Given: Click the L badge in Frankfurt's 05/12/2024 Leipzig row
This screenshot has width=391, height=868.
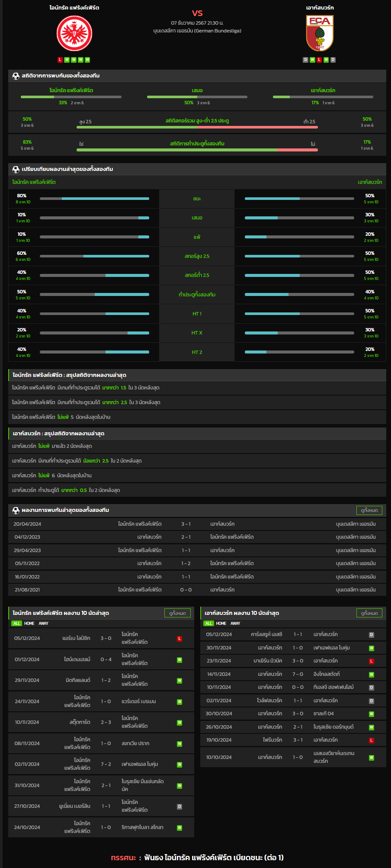Looking at the screenshot, I should [x=179, y=639].
